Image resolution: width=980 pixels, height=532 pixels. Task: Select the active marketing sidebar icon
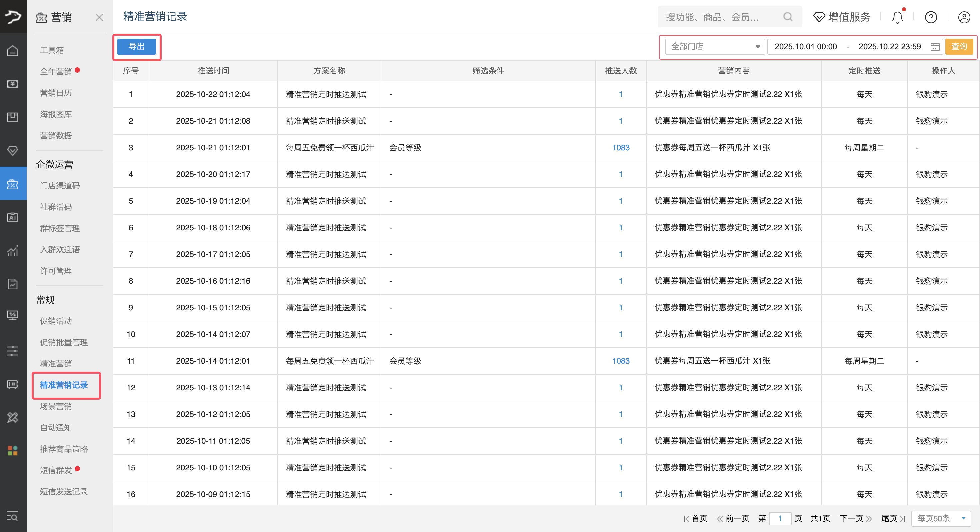13,184
